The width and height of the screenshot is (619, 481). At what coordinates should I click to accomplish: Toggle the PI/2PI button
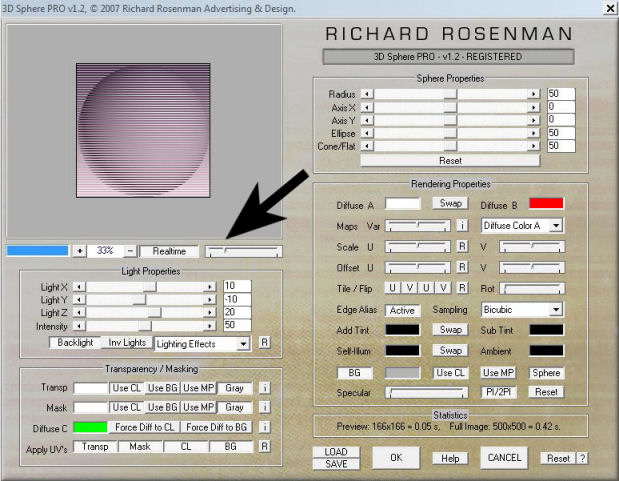499,392
